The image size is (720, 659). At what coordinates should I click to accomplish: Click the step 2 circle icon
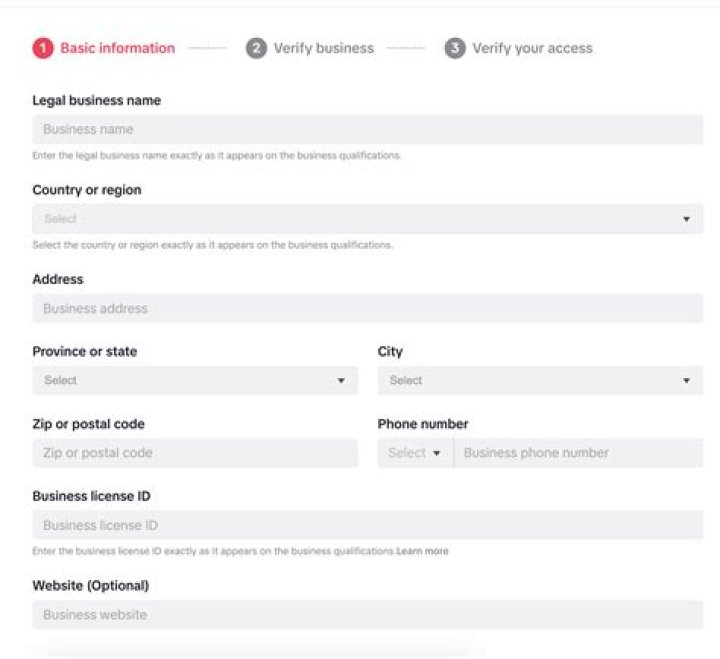tap(256, 48)
